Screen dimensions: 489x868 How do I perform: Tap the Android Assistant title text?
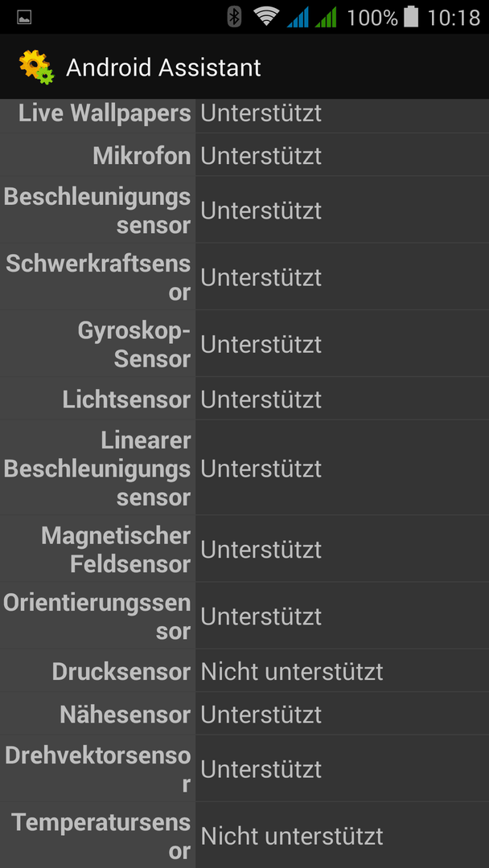[x=163, y=68]
